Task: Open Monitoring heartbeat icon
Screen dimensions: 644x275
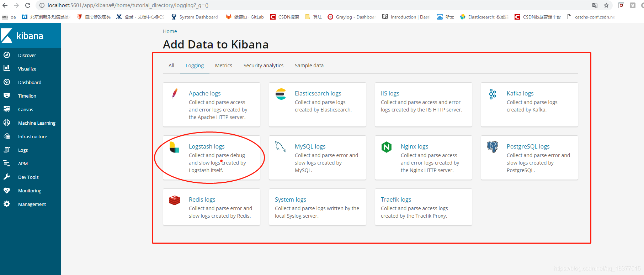Action: (x=7, y=190)
